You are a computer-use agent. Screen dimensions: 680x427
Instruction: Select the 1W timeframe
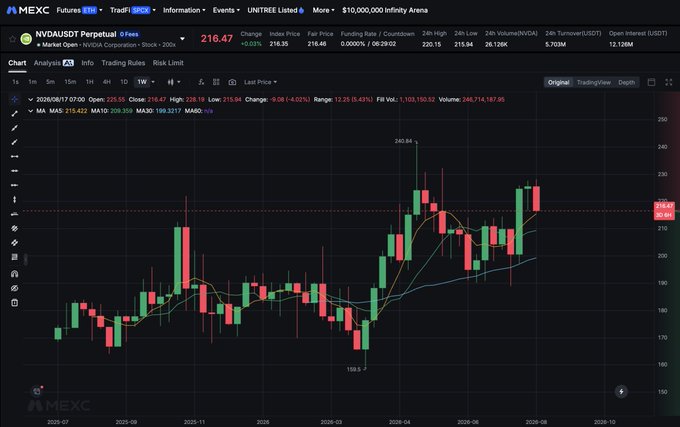(x=142, y=82)
